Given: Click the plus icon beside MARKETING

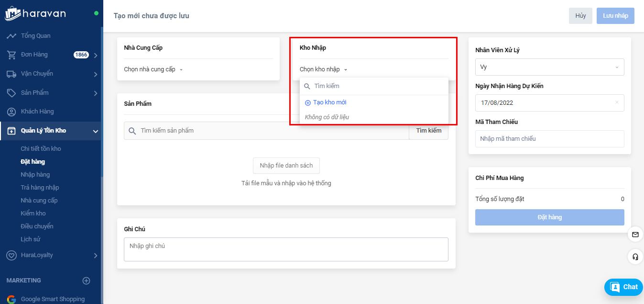Looking at the screenshot, I should coord(86,281).
